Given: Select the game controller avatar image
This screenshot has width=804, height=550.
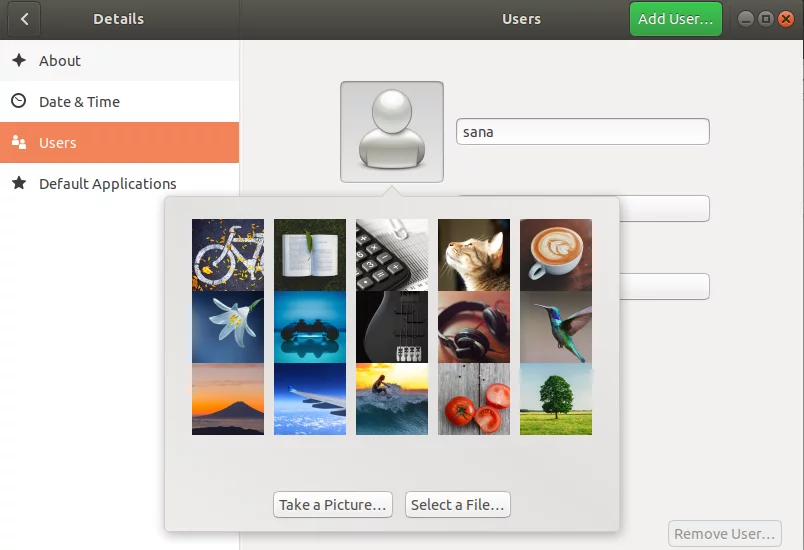Looking at the screenshot, I should [310, 327].
